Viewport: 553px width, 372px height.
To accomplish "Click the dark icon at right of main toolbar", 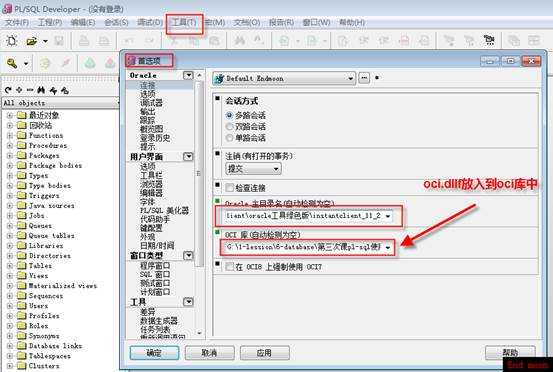I will (x=489, y=41).
